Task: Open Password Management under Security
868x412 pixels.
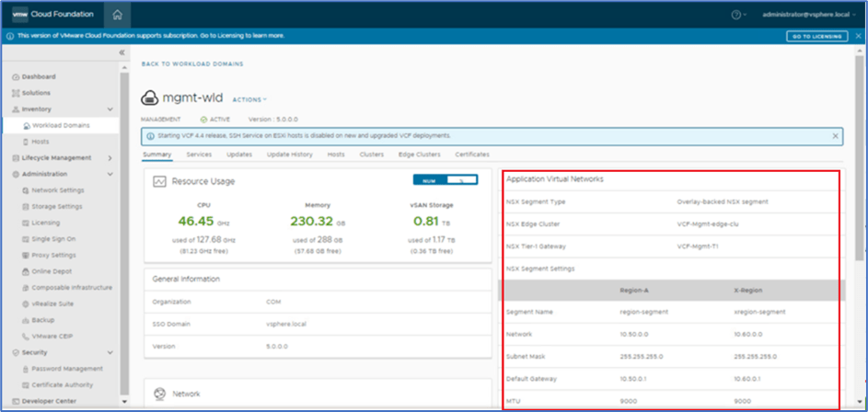Action: pos(67,369)
